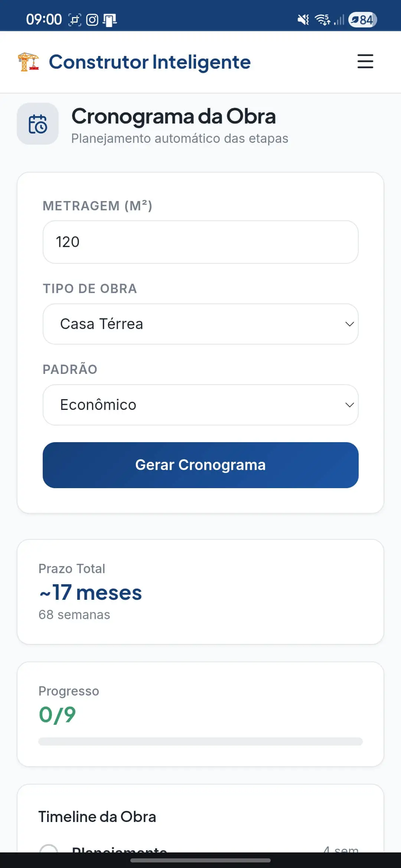401x868 pixels.
Task: Open the Padrão dropdown
Action: click(200, 405)
